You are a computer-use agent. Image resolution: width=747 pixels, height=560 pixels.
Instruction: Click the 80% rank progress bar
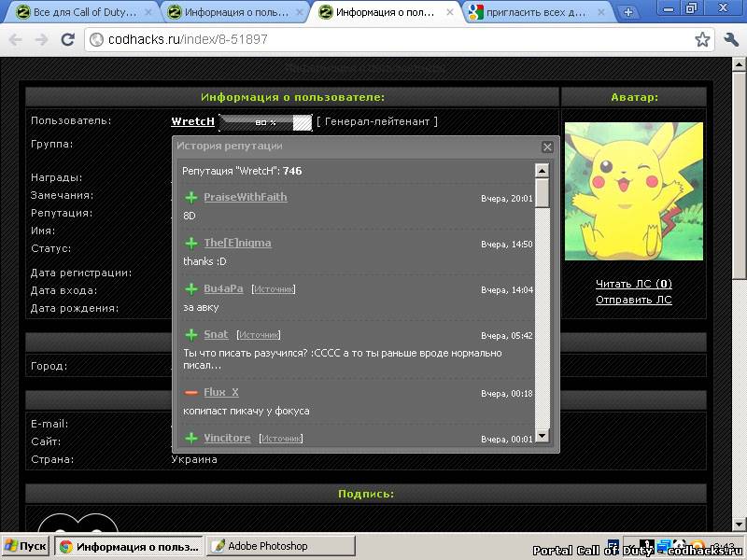265,122
